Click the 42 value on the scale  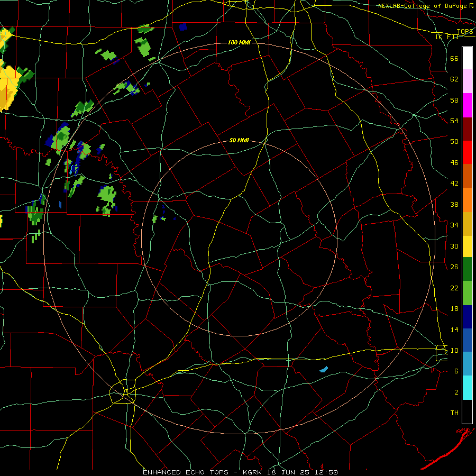454,183
